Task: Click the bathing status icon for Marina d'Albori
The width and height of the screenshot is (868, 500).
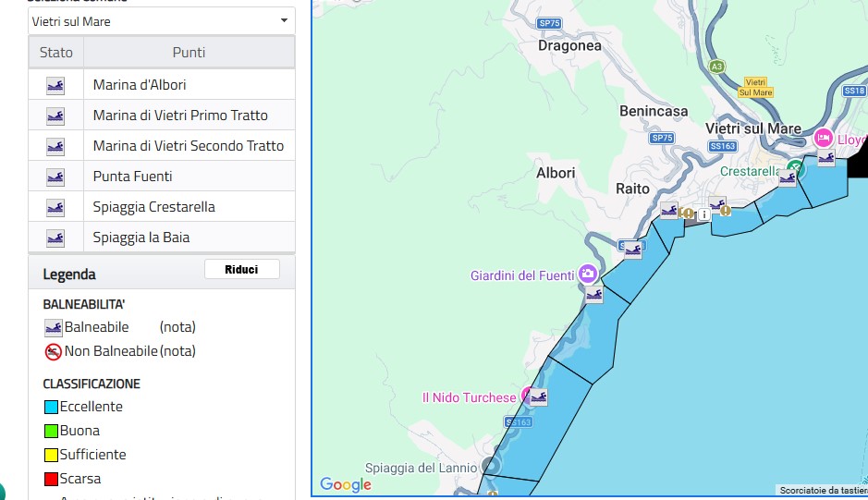Action: pyautogui.click(x=55, y=85)
